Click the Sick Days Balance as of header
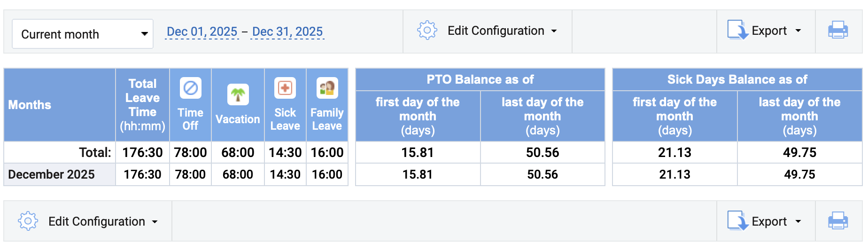 point(737,79)
